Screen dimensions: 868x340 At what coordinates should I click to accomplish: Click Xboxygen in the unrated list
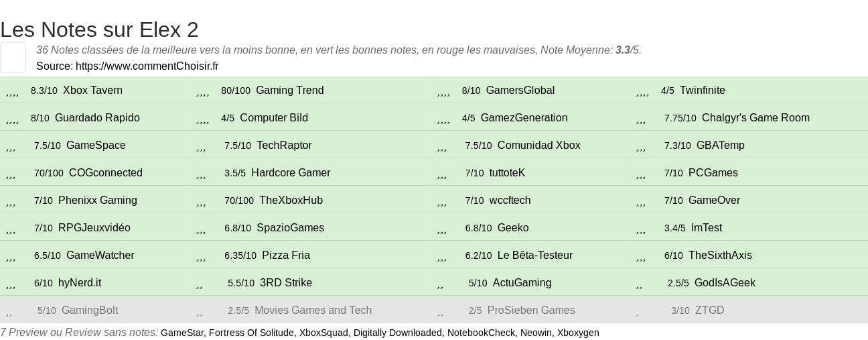click(x=578, y=333)
